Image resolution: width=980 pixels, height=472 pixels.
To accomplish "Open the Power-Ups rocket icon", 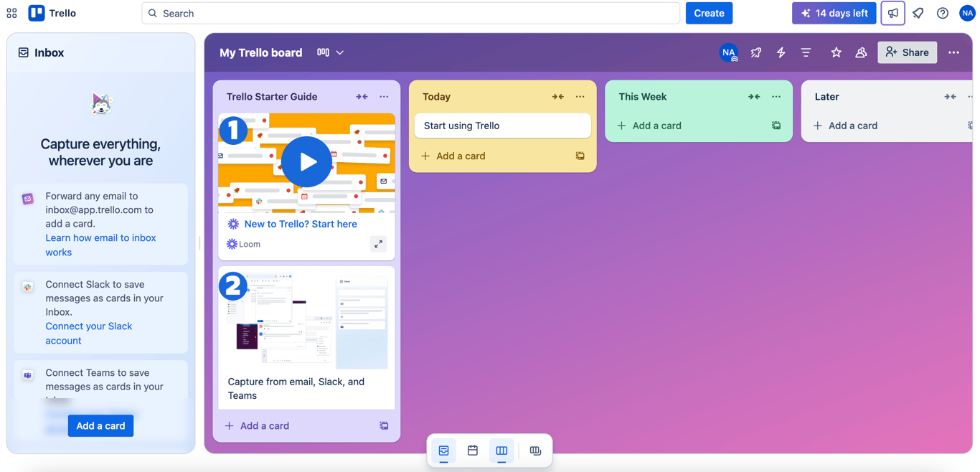I will pos(755,52).
